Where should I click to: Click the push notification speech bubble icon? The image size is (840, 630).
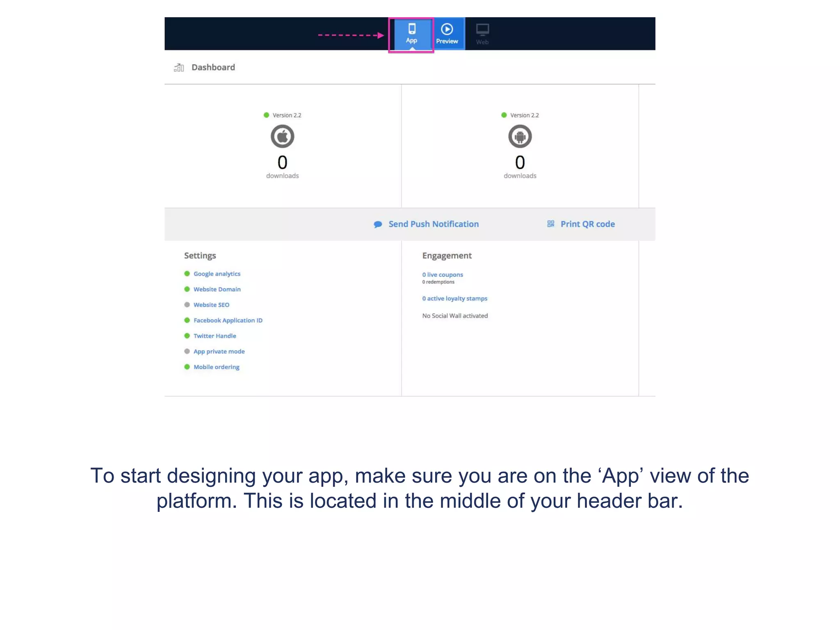tap(378, 224)
